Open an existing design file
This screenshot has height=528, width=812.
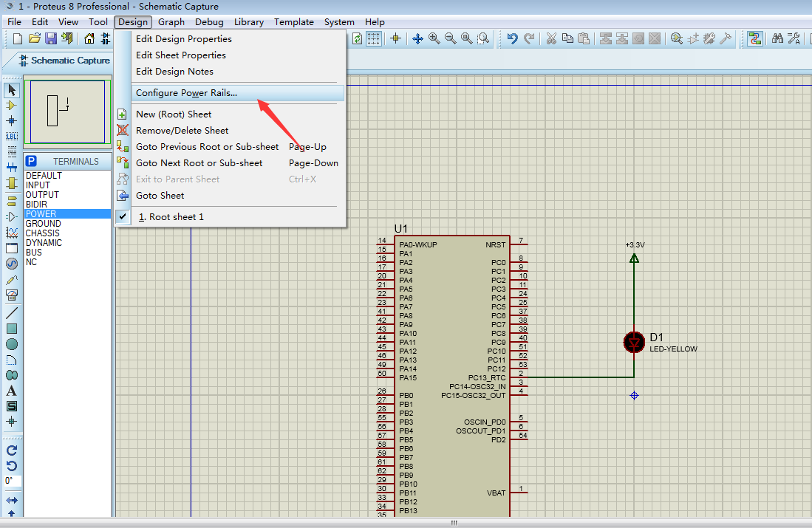click(34, 38)
